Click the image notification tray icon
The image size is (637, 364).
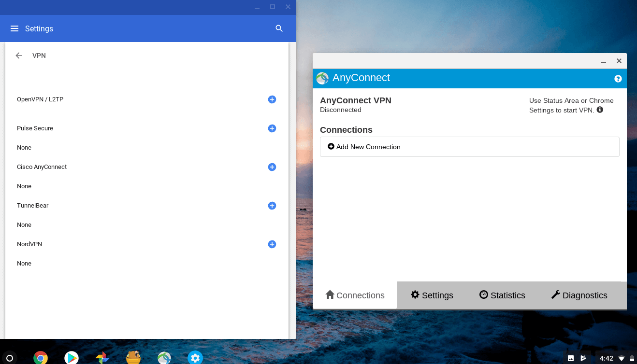tap(571, 358)
